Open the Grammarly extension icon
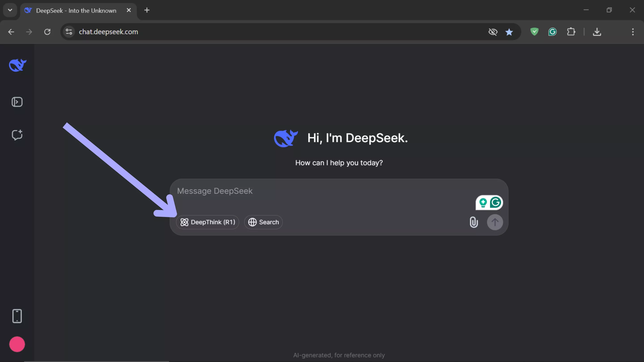 [553, 32]
